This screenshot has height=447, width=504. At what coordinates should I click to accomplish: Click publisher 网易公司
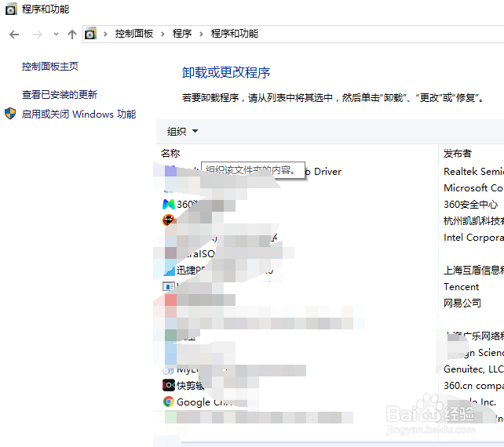[462, 303]
